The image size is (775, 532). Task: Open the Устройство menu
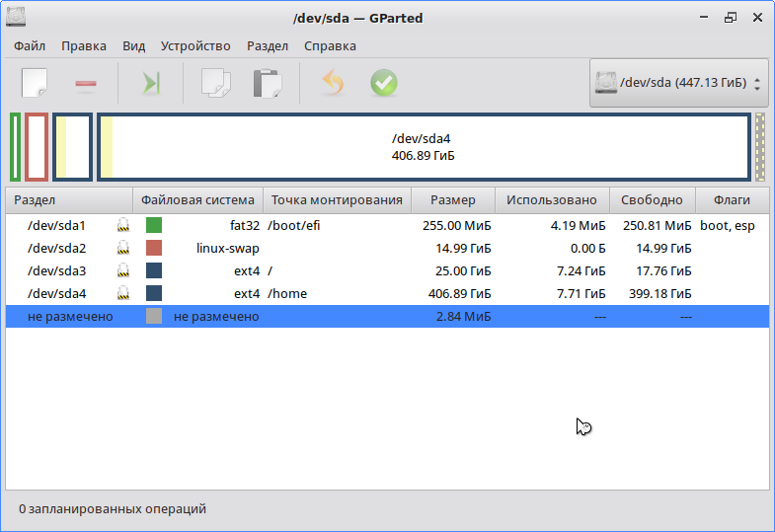[195, 46]
